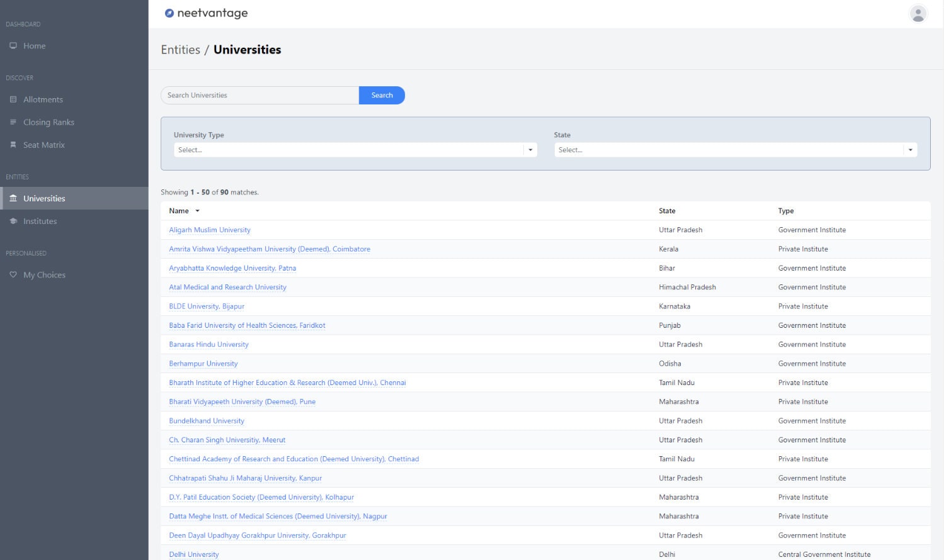Viewport: 944px width, 560px height.
Task: Go to Seat Matrix page
Action: coord(44,145)
